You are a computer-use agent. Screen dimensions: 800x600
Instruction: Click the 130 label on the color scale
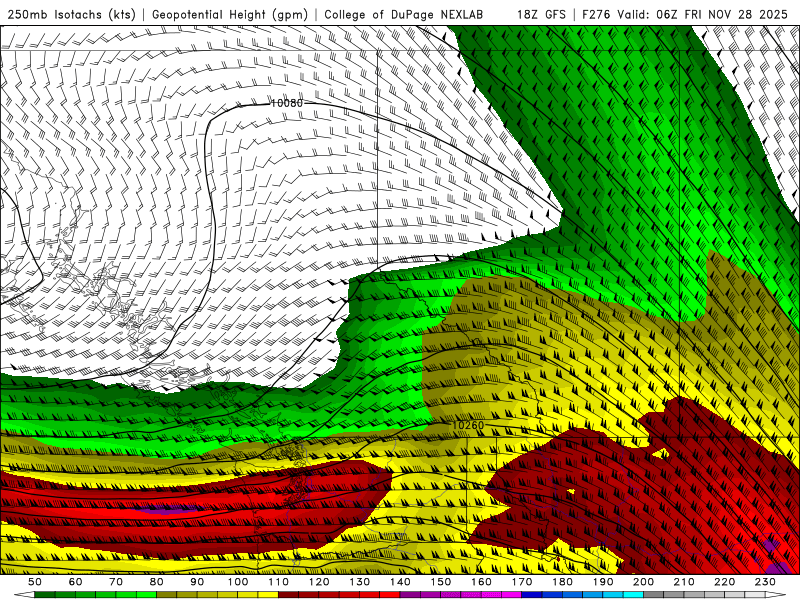[x=360, y=582]
